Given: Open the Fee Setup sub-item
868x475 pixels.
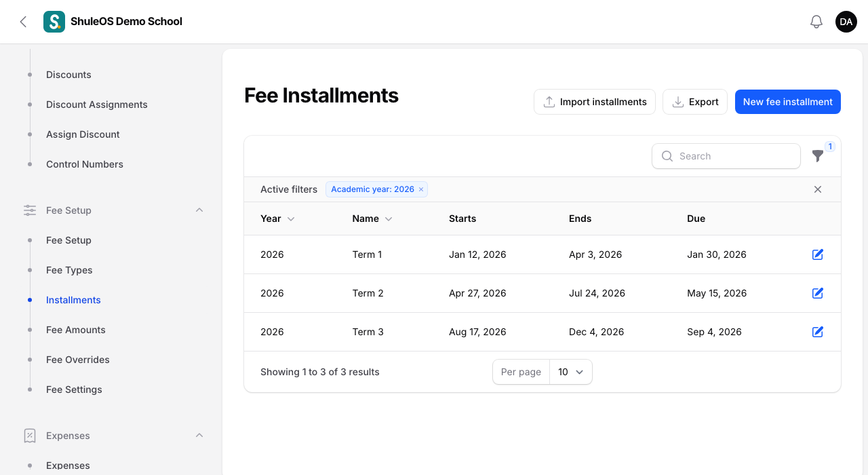Looking at the screenshot, I should (x=68, y=240).
